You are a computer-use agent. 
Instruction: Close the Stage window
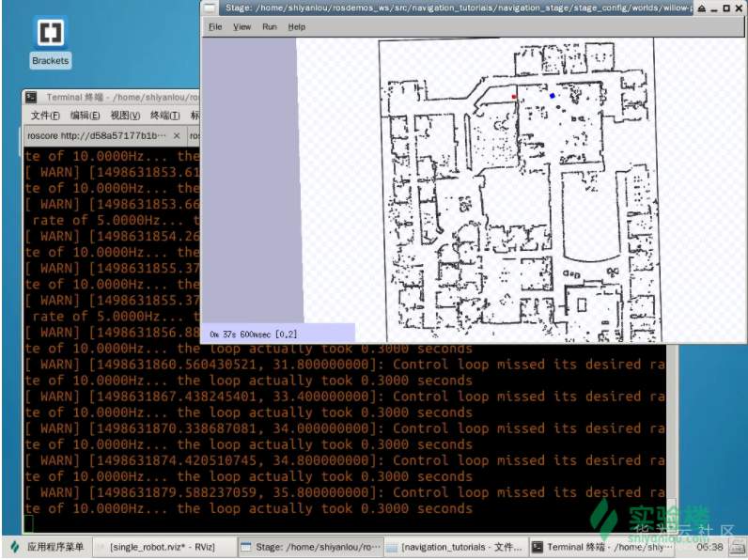click(739, 8)
